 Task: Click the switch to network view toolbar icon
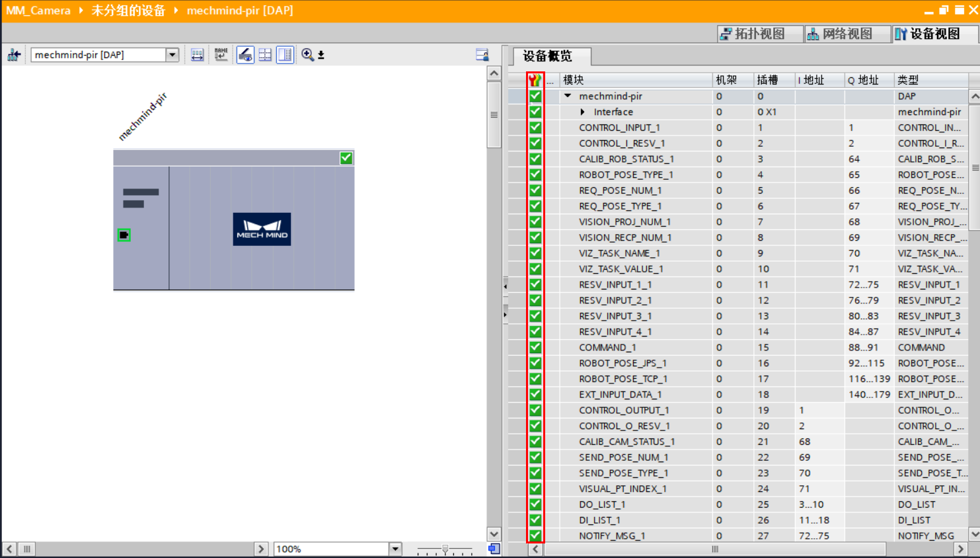14,55
